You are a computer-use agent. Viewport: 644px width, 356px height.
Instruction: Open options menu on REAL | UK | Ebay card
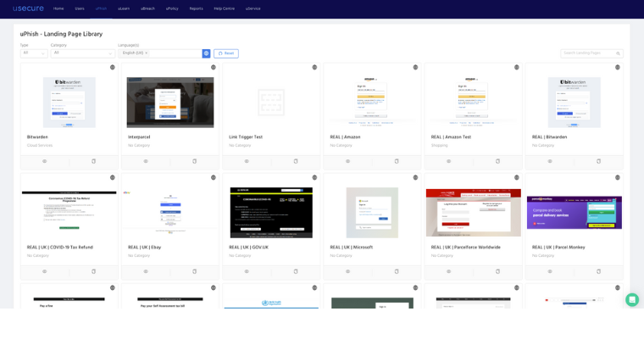pyautogui.click(x=214, y=178)
